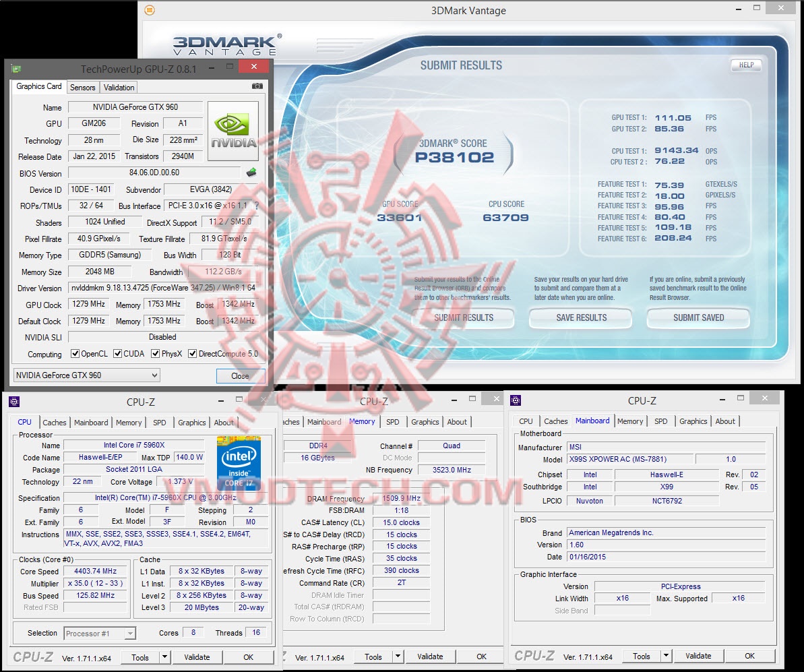The height and width of the screenshot is (672, 804).
Task: Open Caches tab in left CPU-Z
Action: coord(55,422)
